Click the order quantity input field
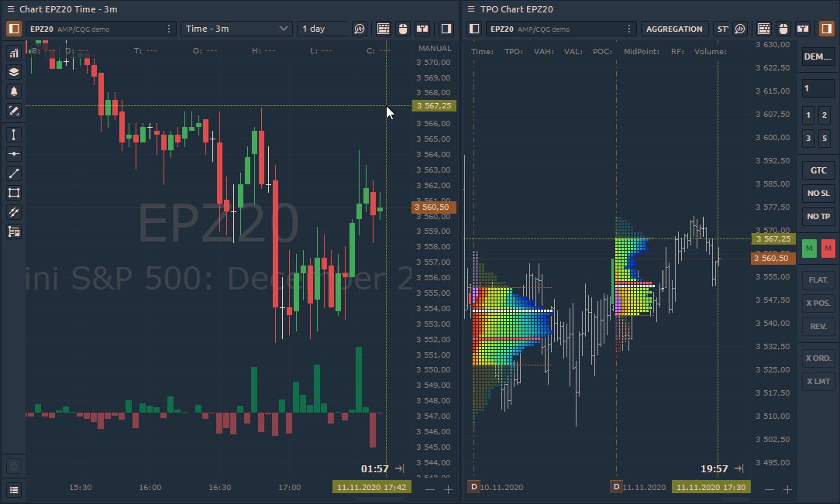The width and height of the screenshot is (840, 504). point(818,88)
